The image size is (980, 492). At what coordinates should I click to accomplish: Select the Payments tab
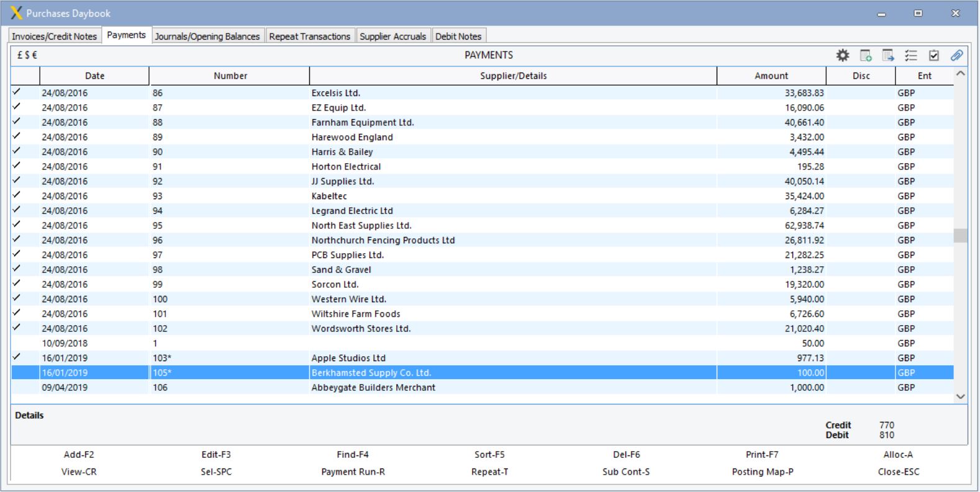126,35
